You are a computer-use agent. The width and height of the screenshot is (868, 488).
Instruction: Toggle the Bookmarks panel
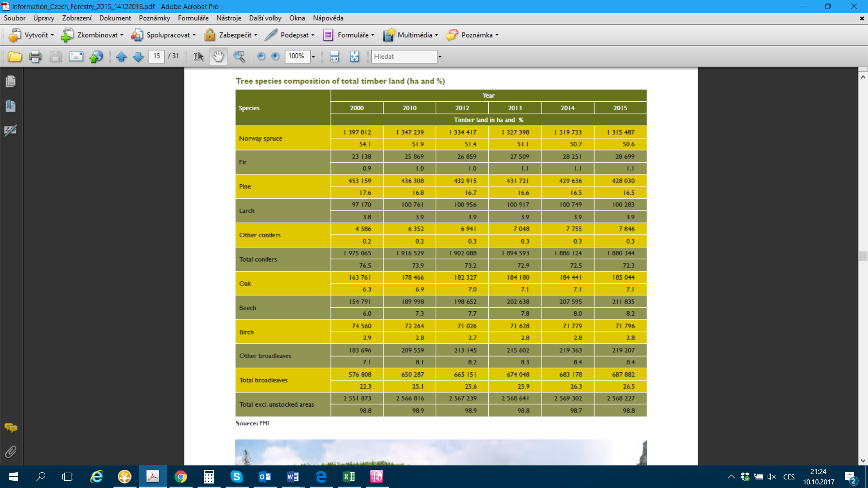[11, 106]
